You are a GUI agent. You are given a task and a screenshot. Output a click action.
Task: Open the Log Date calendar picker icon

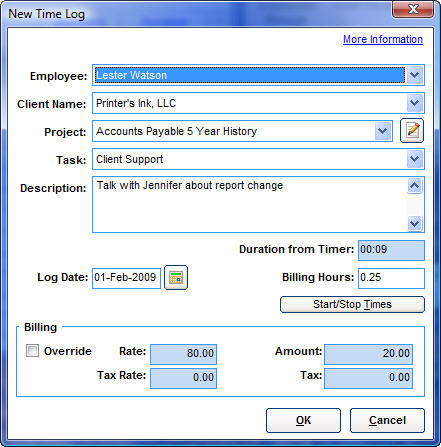[x=176, y=277]
